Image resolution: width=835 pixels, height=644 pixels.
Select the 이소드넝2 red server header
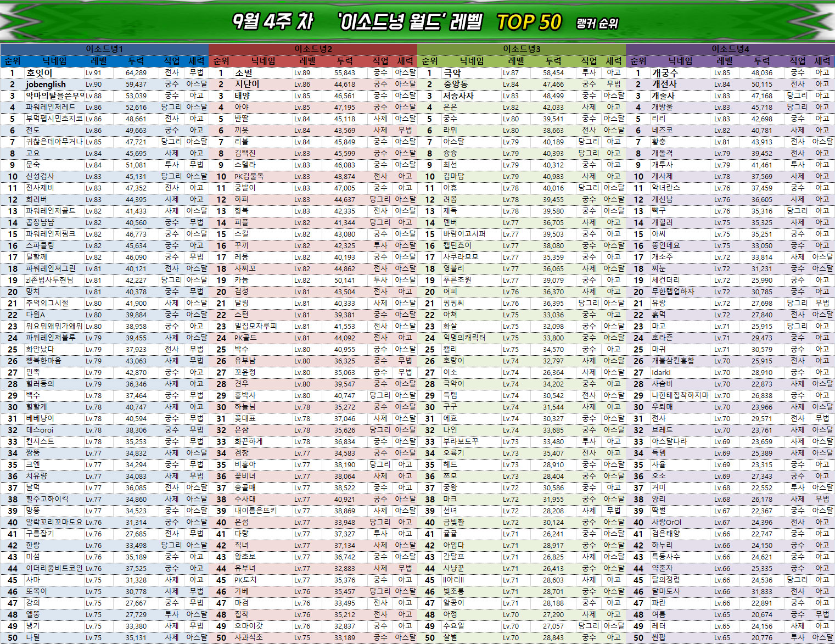[313, 49]
